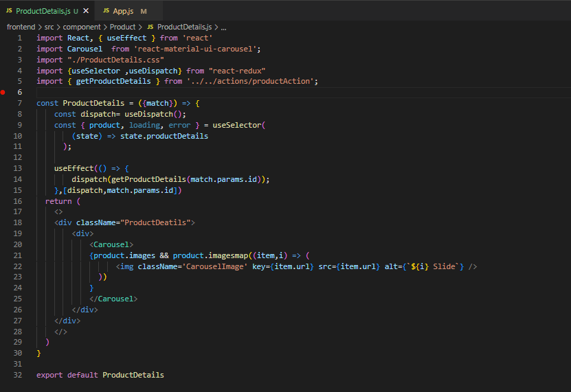Click the JS icon in the breadcrumb path

click(x=150, y=27)
